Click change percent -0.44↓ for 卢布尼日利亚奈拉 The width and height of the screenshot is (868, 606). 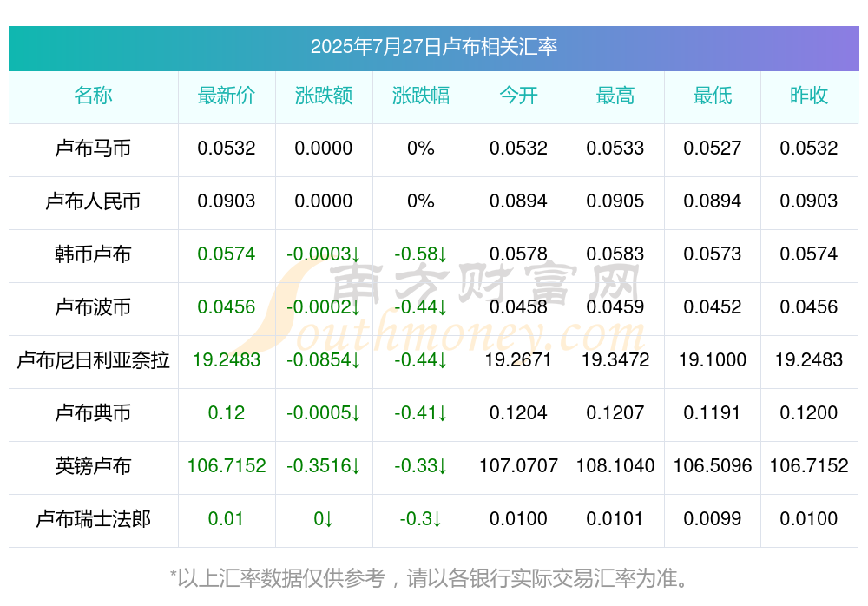point(421,360)
